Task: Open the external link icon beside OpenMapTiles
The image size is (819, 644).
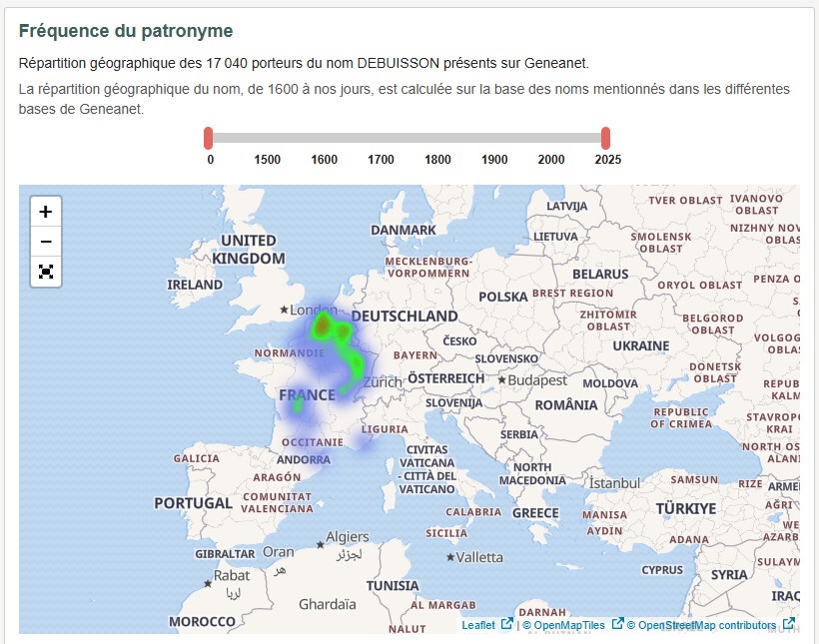Action: point(616,624)
